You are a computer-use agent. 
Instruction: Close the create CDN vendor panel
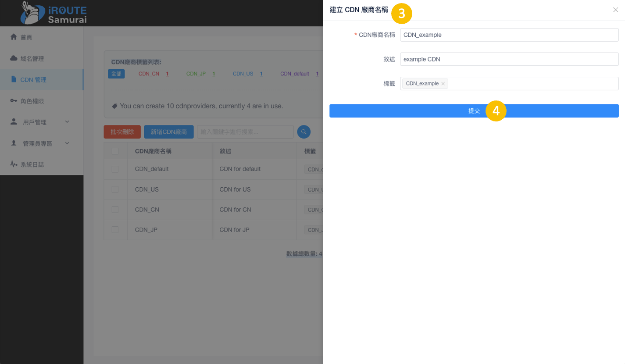pos(615,10)
